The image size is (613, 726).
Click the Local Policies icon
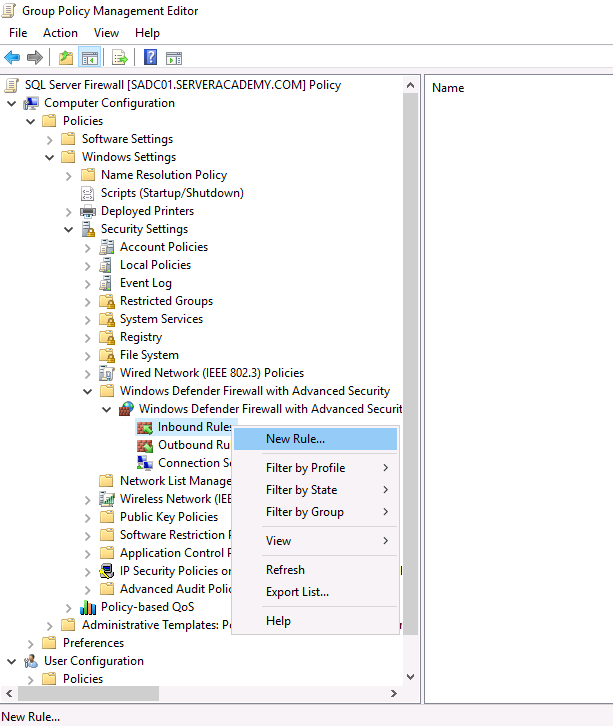tap(106, 265)
